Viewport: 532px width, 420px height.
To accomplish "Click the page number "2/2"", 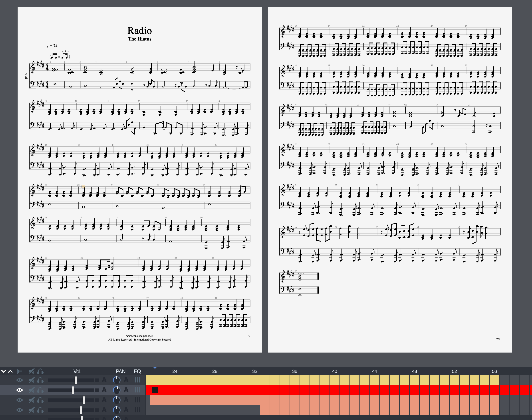I will coord(498,339).
